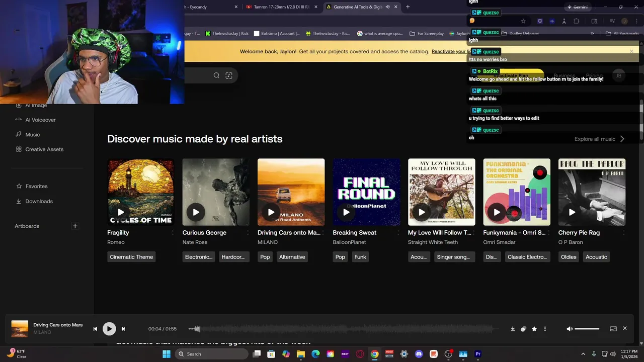
Task: Play the Curious George track
Action: pos(196,212)
